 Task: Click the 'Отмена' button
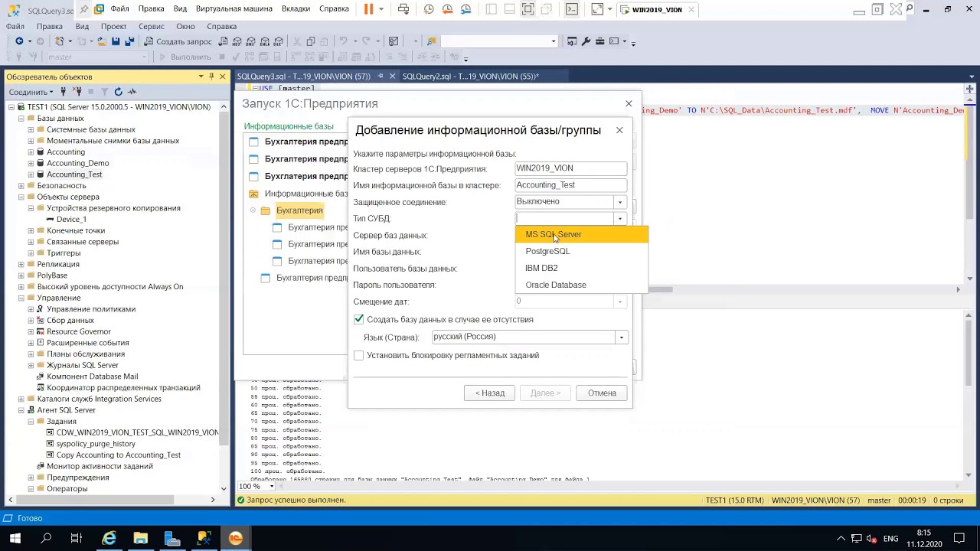[x=602, y=393]
